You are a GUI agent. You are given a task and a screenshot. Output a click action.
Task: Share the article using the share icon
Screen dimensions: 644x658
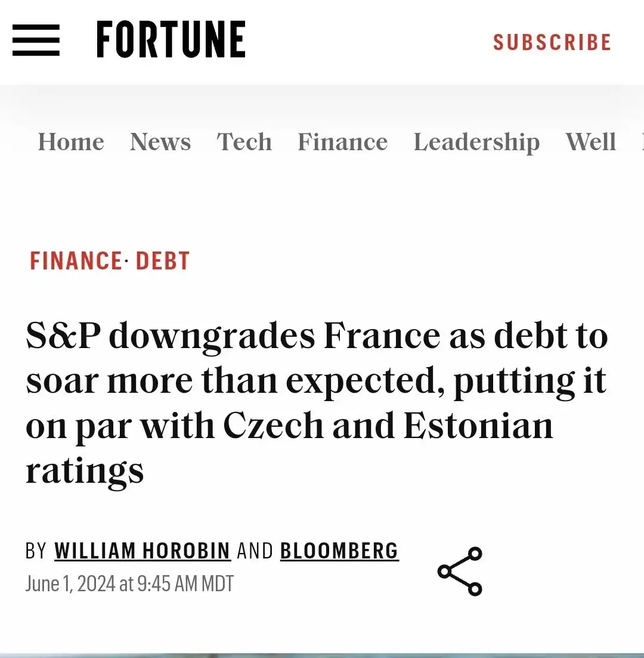[x=460, y=571]
